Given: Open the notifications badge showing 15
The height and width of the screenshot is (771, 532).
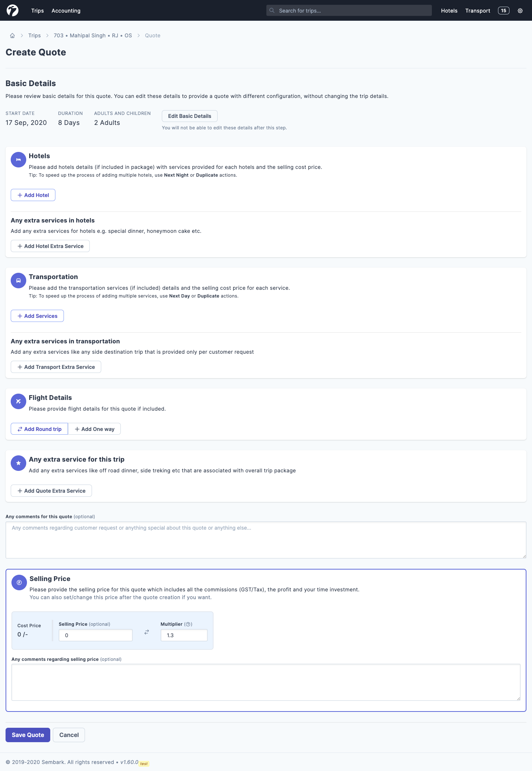Looking at the screenshot, I should [503, 11].
